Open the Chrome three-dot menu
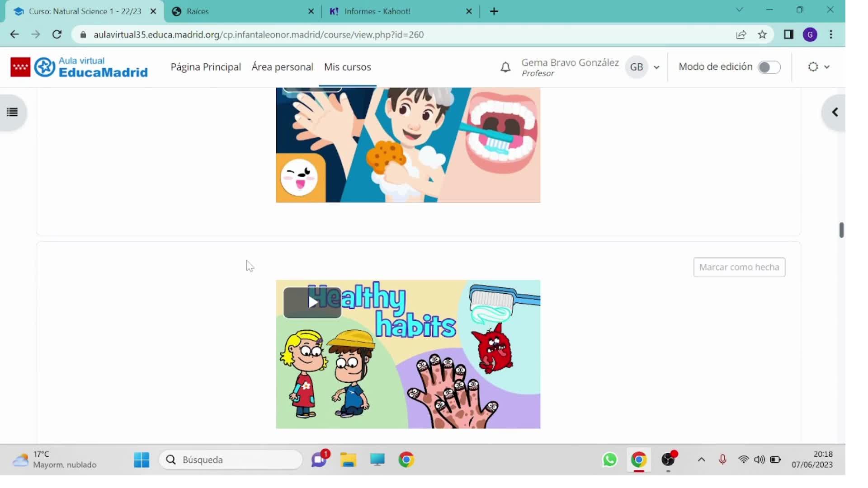This screenshot has width=868, height=488. [x=831, y=35]
